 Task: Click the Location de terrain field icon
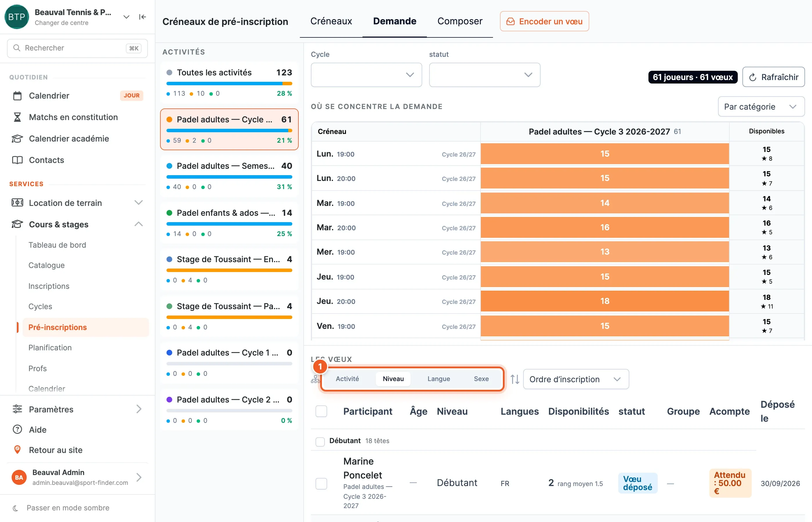(x=17, y=203)
